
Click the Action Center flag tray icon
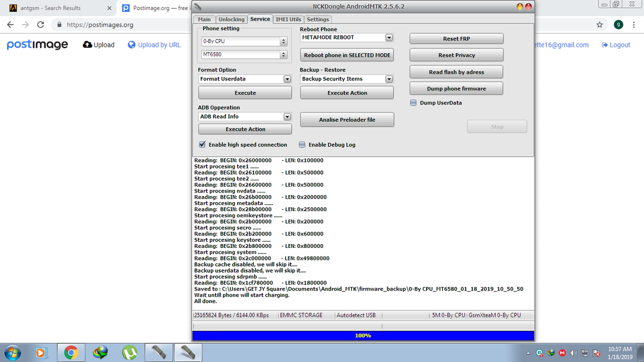(x=597, y=353)
